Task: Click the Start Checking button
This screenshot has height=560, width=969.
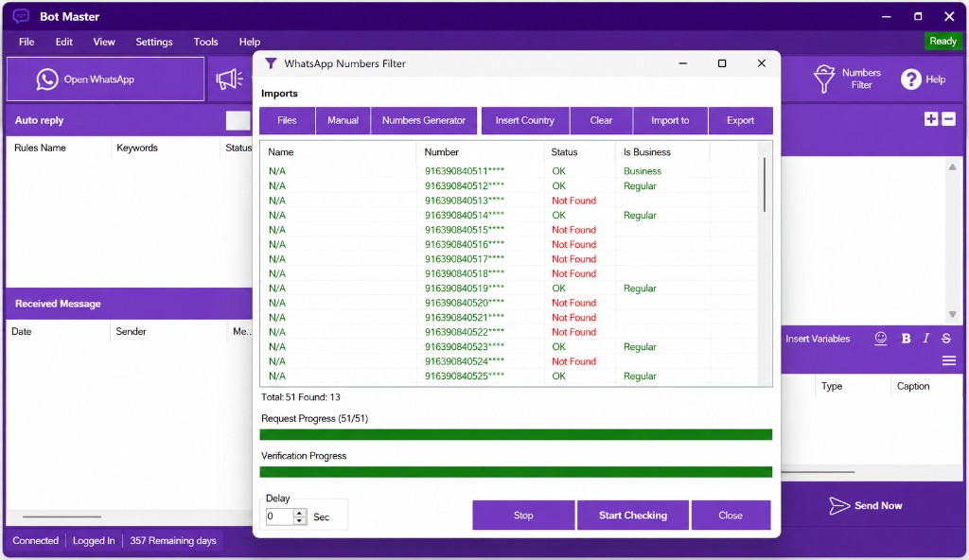Action: click(633, 515)
